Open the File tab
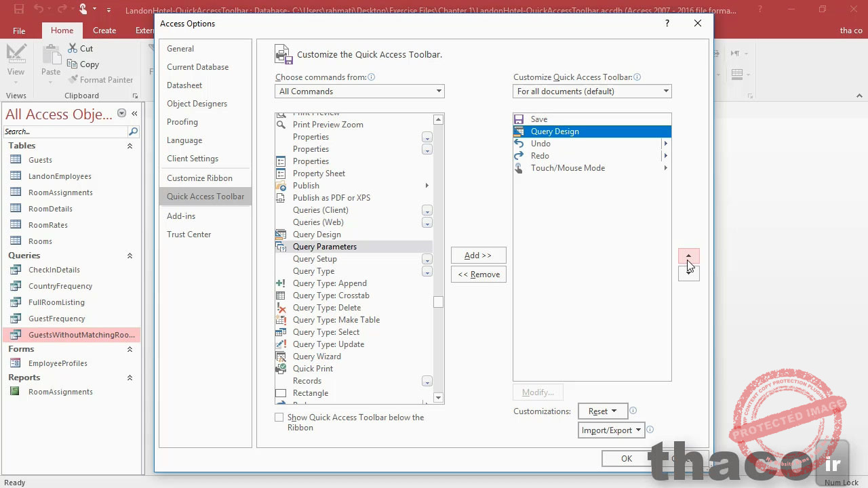868x488 pixels. [19, 30]
